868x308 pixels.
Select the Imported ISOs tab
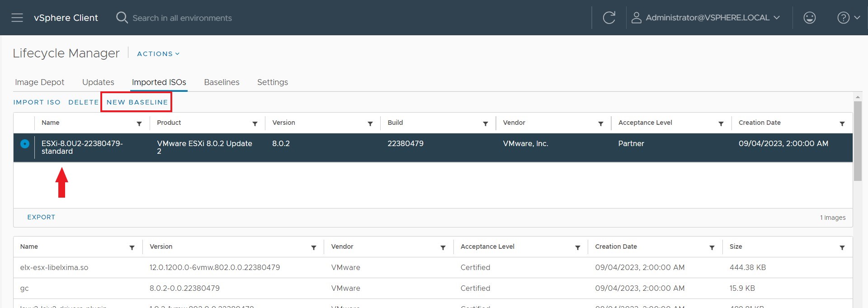[x=159, y=82]
